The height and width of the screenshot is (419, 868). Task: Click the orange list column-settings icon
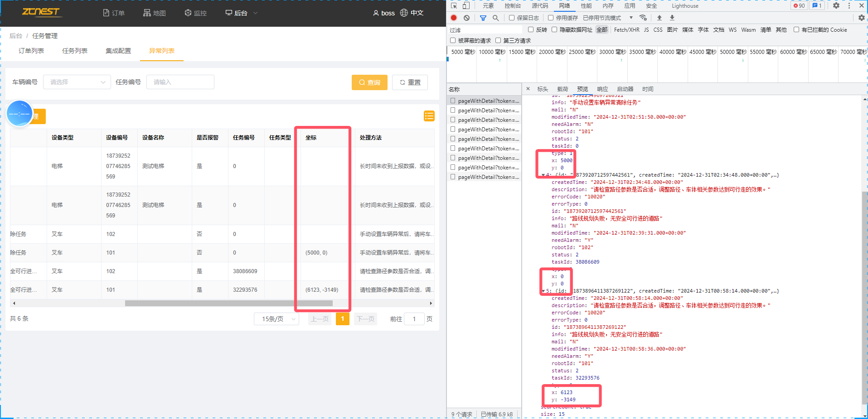(429, 116)
